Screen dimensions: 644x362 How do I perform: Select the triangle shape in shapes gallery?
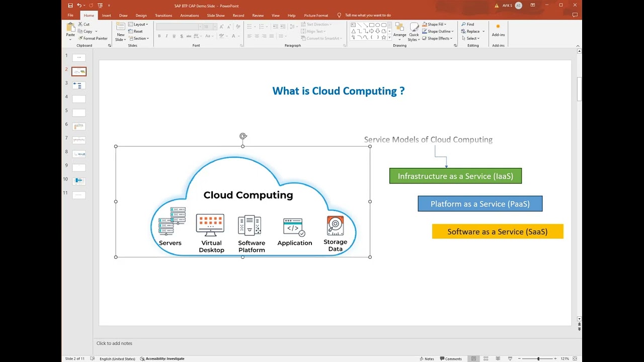coord(353,31)
